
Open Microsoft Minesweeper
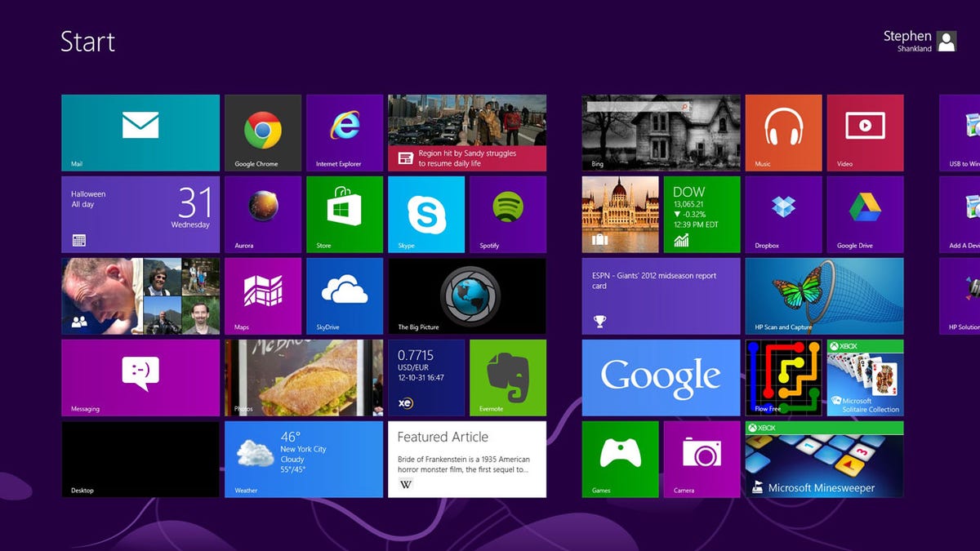coord(824,460)
